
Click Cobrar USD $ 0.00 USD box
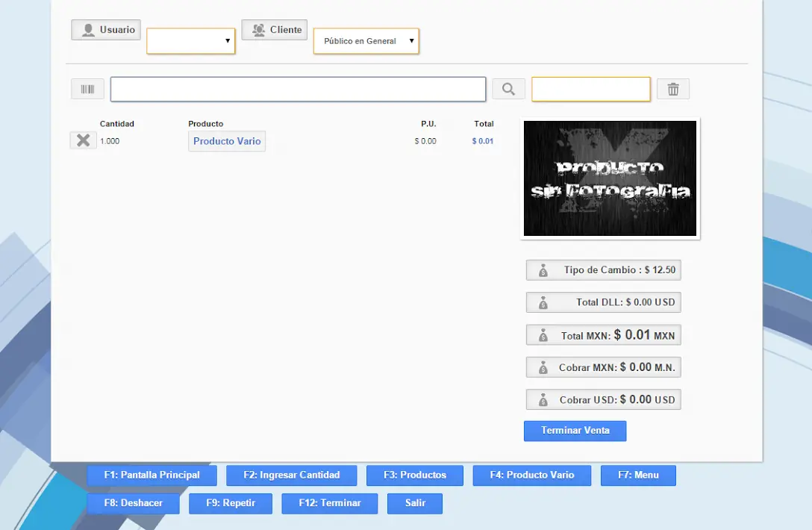[603, 399]
